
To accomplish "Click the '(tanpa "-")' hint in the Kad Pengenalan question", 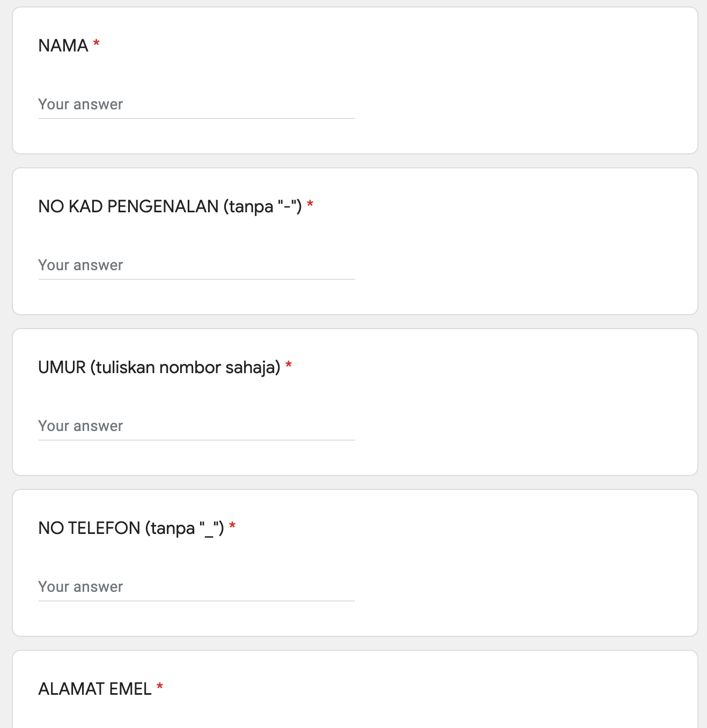I will [263, 206].
